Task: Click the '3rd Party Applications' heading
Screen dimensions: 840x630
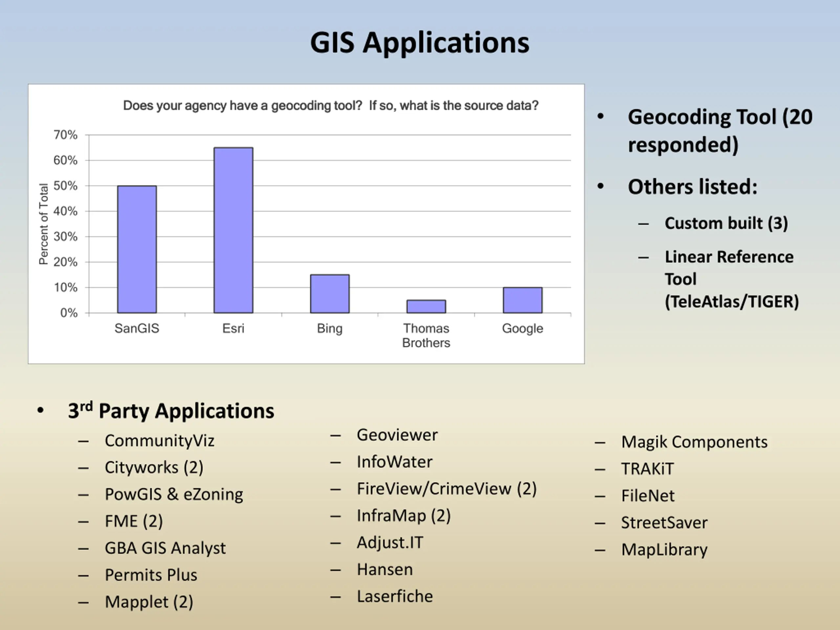Action: [x=171, y=411]
